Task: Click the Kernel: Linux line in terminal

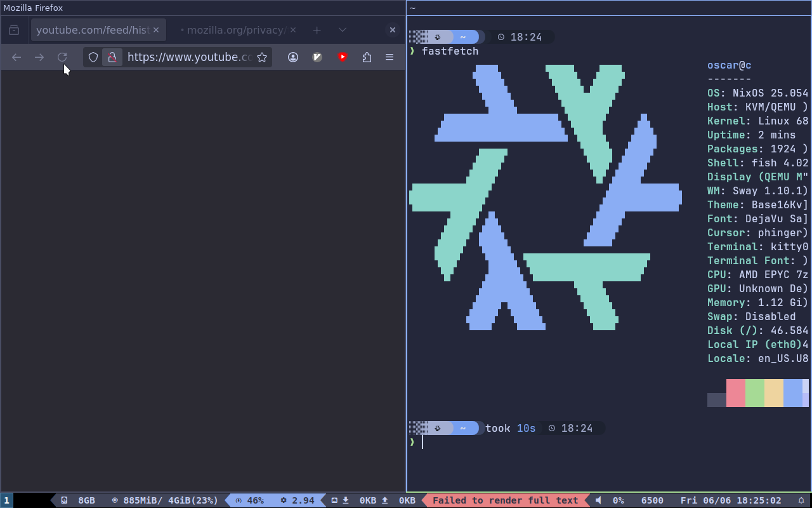Action: click(x=758, y=121)
